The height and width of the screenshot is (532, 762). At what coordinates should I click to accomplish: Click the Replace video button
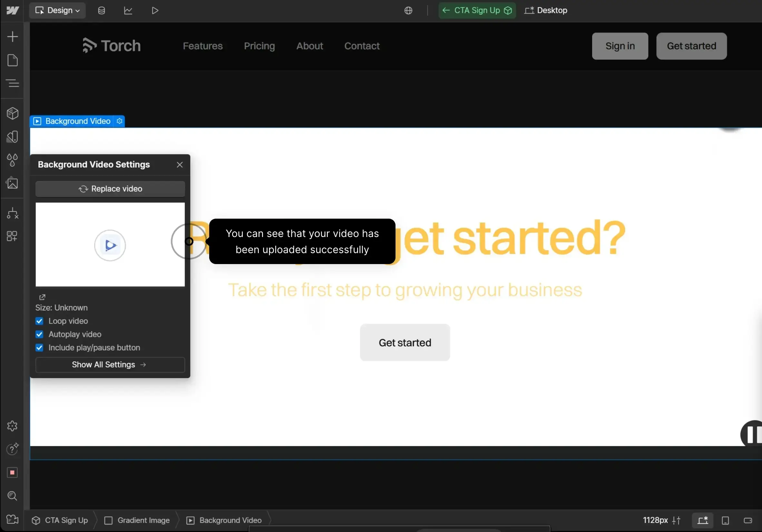(110, 189)
